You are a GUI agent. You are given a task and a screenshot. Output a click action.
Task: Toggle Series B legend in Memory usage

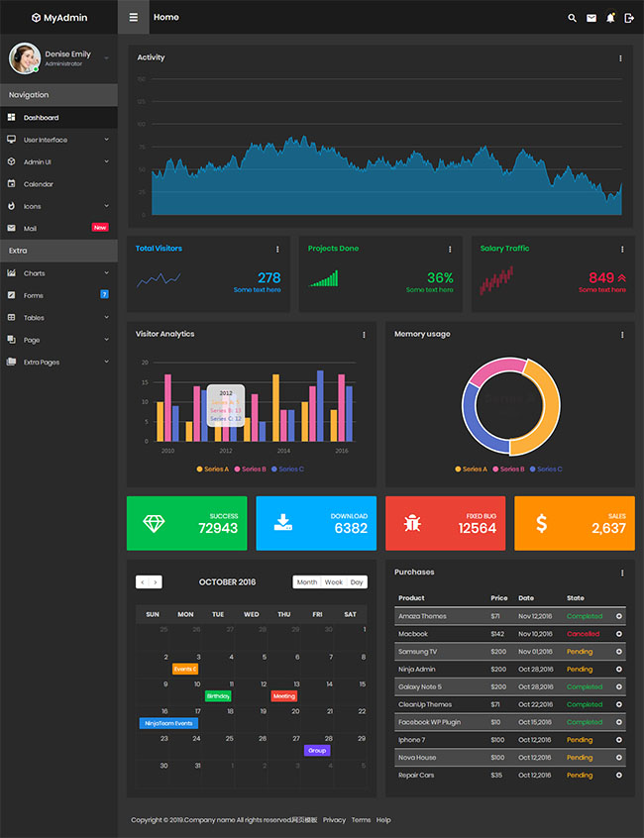click(x=508, y=469)
